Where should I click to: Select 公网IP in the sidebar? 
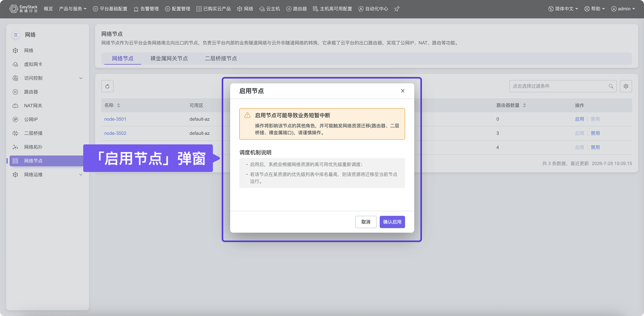pos(48,120)
